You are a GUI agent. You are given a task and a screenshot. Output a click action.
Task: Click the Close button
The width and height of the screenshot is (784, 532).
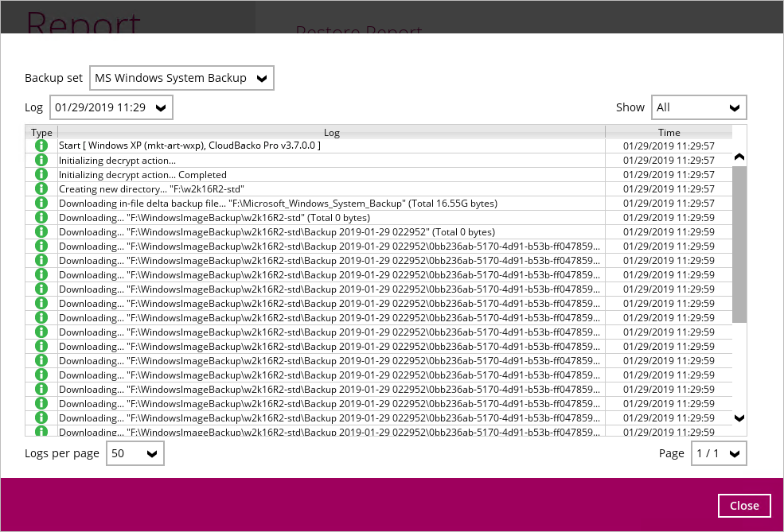pyautogui.click(x=743, y=505)
